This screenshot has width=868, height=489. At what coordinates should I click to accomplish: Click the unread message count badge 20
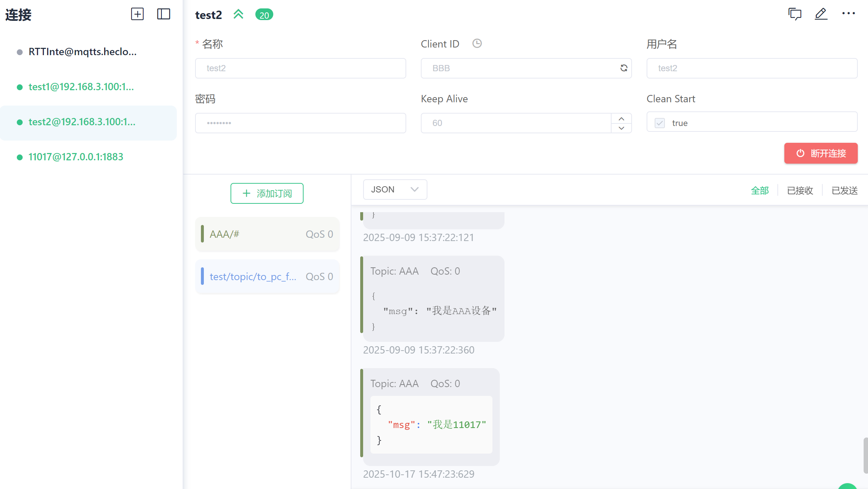pyautogui.click(x=264, y=15)
